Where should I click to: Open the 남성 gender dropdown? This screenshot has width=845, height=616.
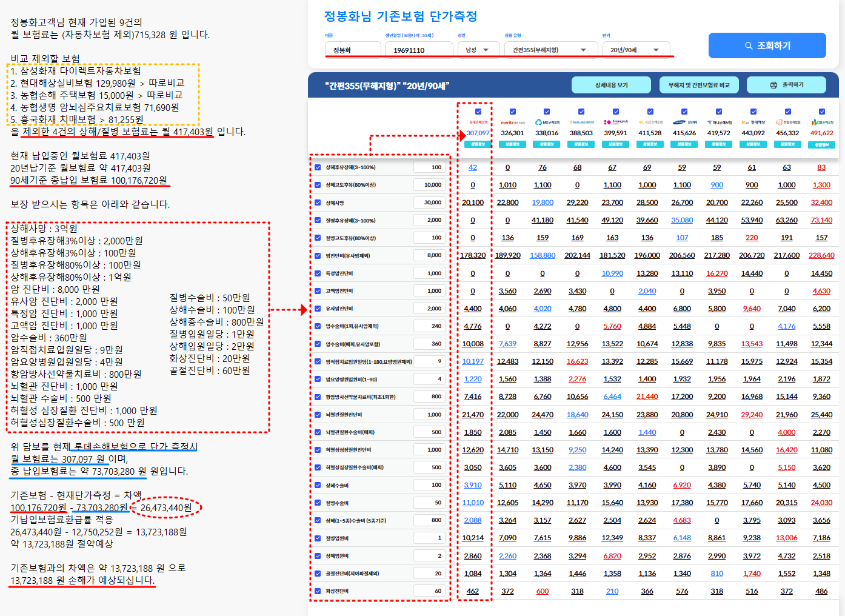478,50
